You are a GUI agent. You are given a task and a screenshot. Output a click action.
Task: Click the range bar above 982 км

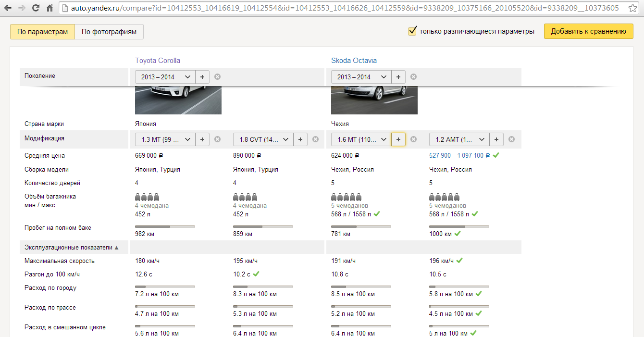tap(165, 226)
